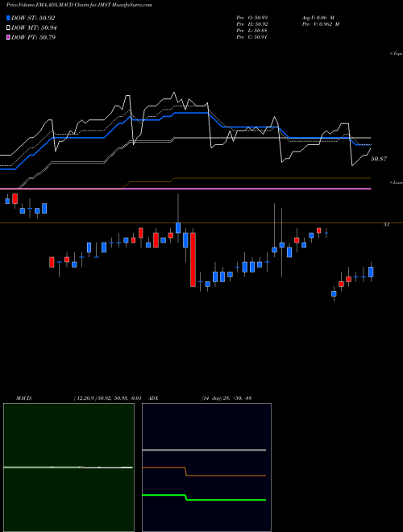Click the last blue candlestick on the right

(x=371, y=272)
